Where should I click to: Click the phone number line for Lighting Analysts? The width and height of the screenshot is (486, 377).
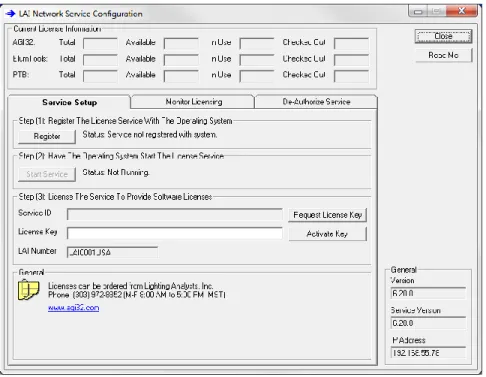tap(137, 295)
